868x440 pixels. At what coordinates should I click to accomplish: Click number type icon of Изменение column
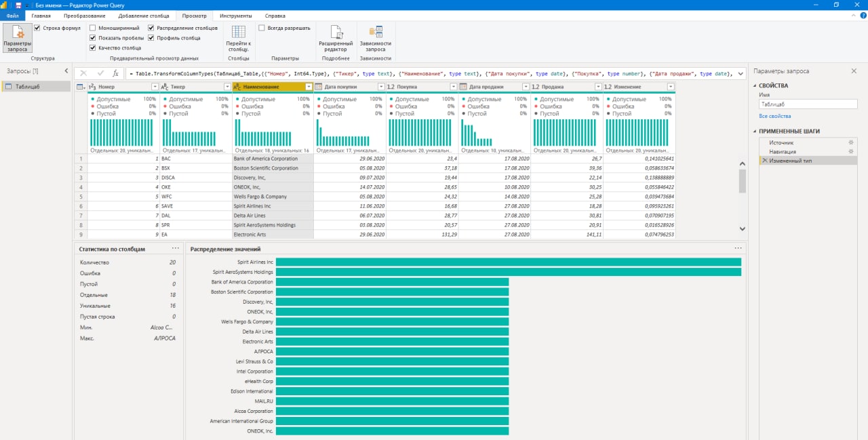608,87
